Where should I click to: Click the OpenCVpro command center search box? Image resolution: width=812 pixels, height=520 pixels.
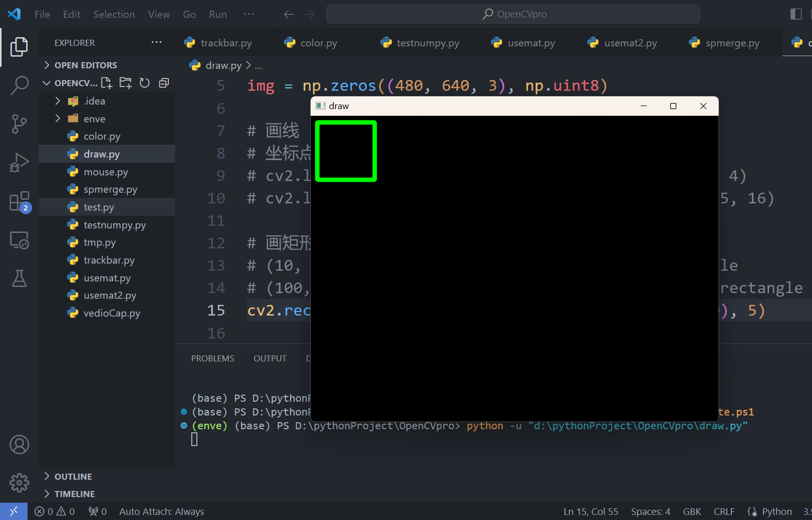click(x=513, y=14)
